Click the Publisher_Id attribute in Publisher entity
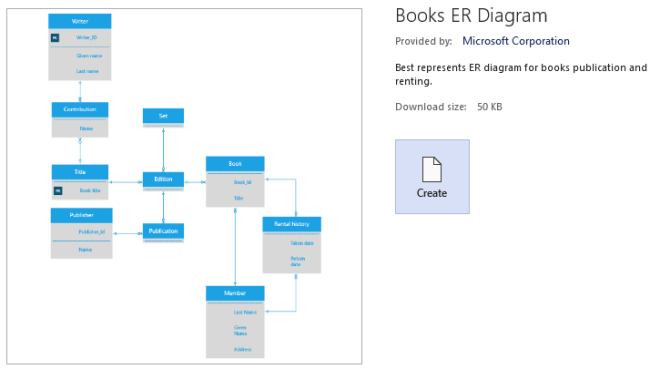 (x=92, y=232)
